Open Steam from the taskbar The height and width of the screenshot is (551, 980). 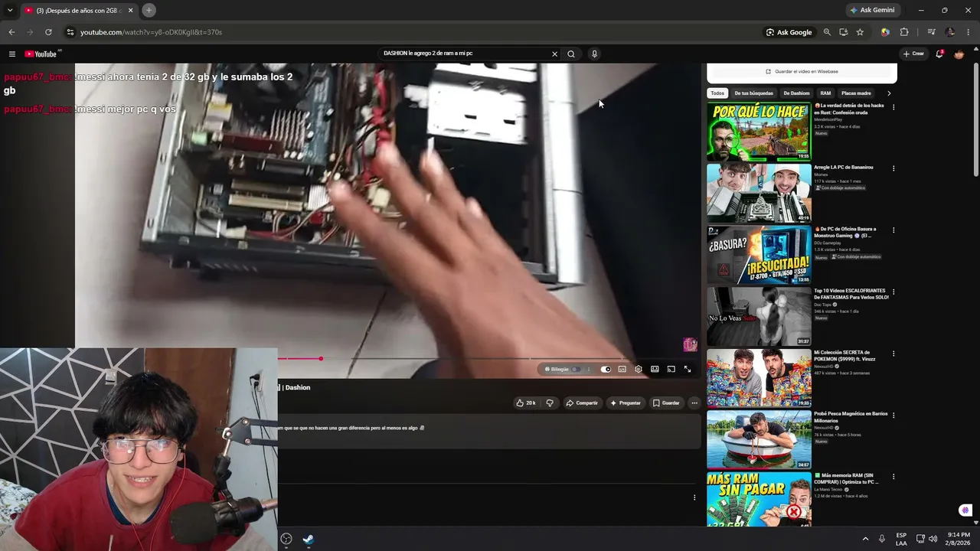click(x=308, y=539)
